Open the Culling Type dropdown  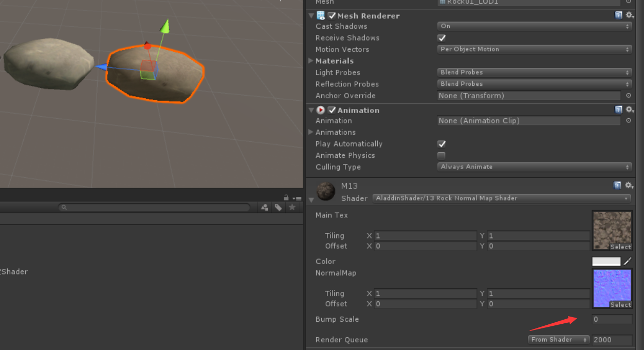tap(535, 167)
